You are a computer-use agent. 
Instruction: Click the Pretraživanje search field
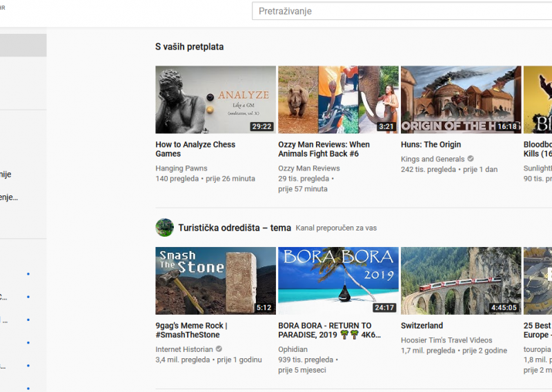[x=402, y=11]
